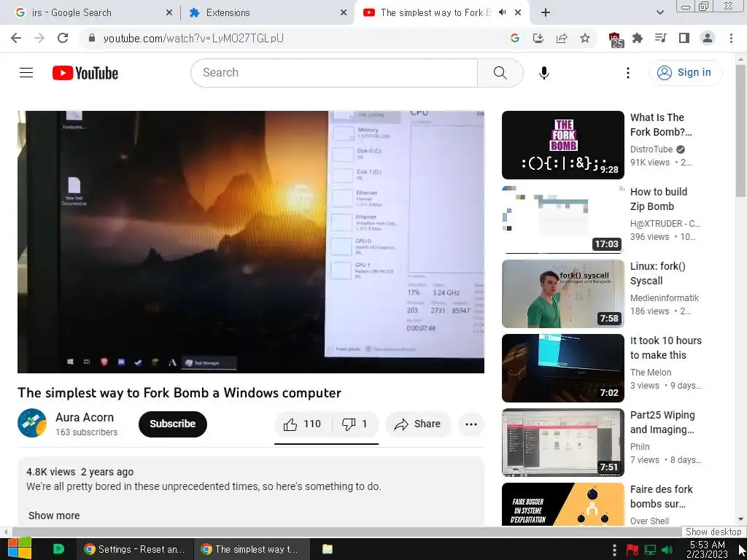
Task: Switch to The simplest way taskbar window
Action: [x=252, y=549]
